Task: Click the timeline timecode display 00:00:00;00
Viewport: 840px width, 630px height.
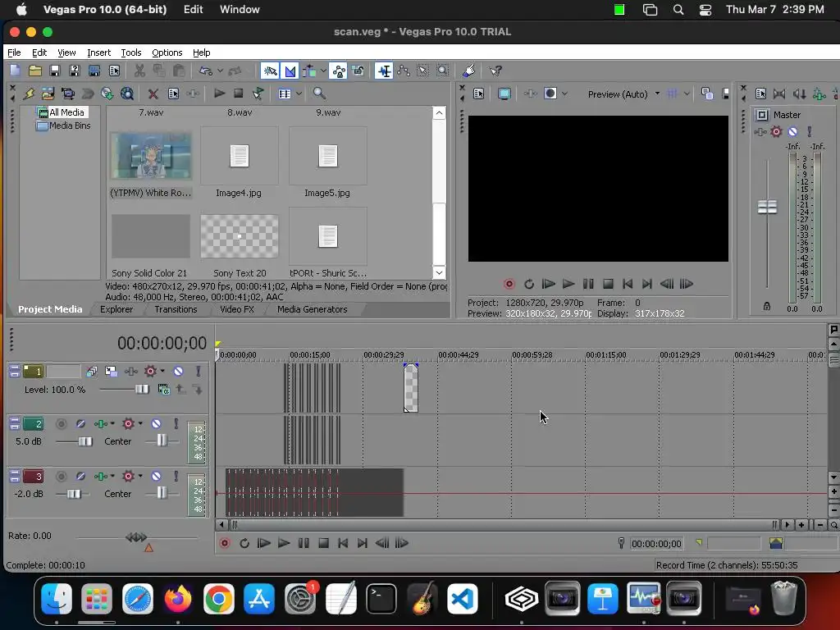Action: [162, 343]
